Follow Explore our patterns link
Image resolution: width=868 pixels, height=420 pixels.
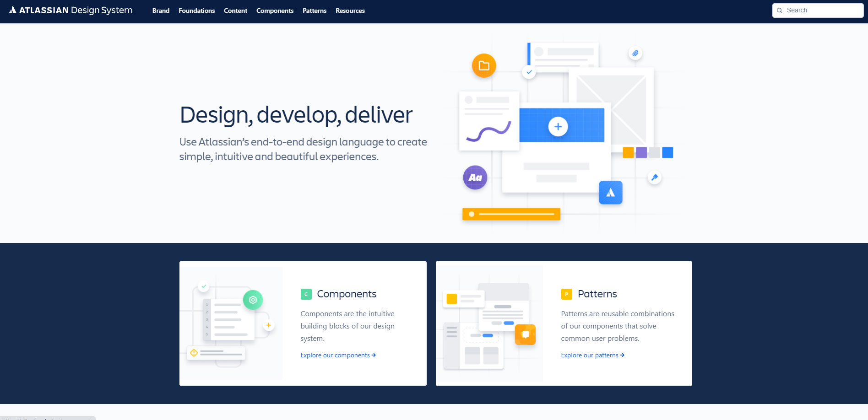pyautogui.click(x=593, y=355)
